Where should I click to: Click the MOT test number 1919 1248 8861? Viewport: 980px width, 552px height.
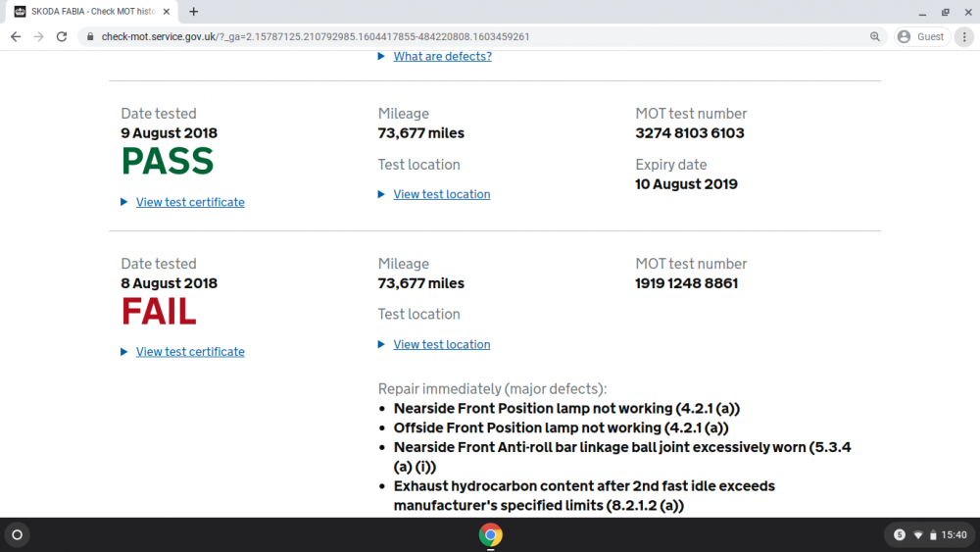coord(686,283)
